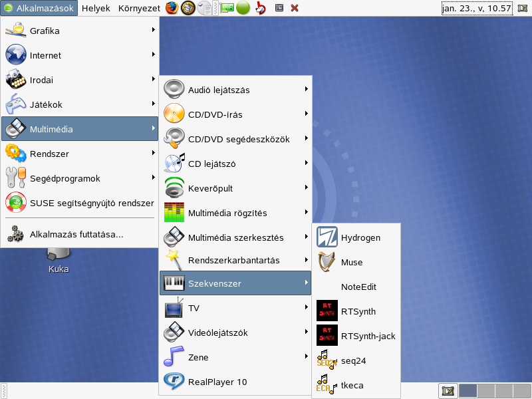The height and width of the screenshot is (399, 532).
Task: Click the clock-and-document launcher icon
Action: [x=204, y=8]
